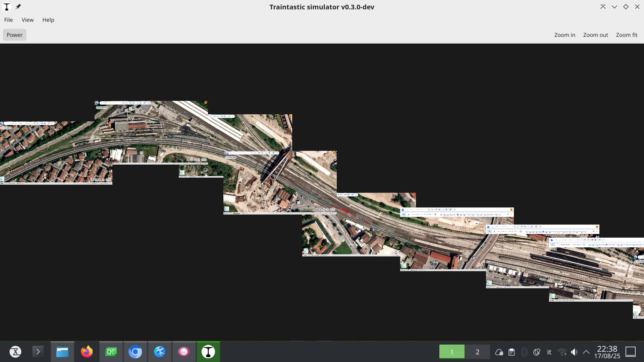This screenshot has width=644, height=362.
Task: Open the Help menu
Action: [48, 20]
